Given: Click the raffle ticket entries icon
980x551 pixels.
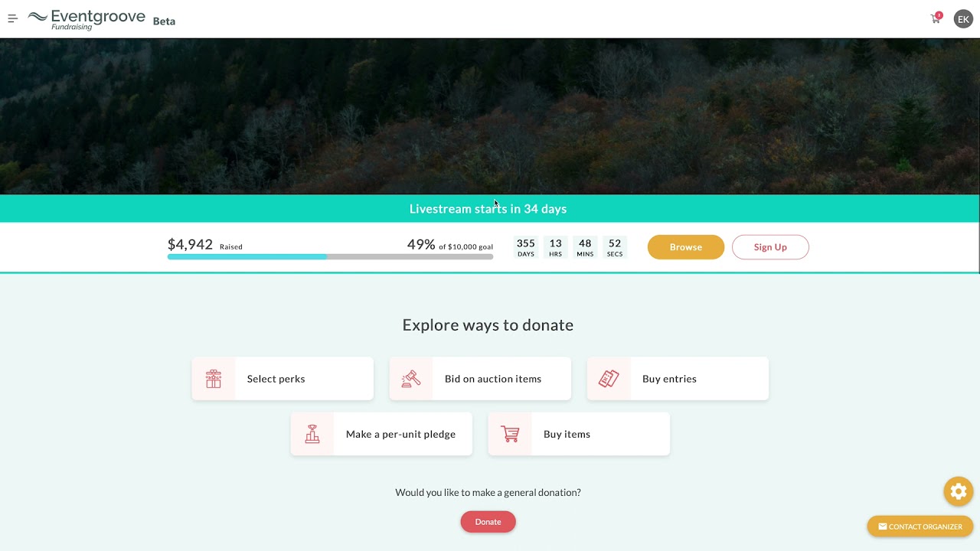Looking at the screenshot, I should 609,379.
